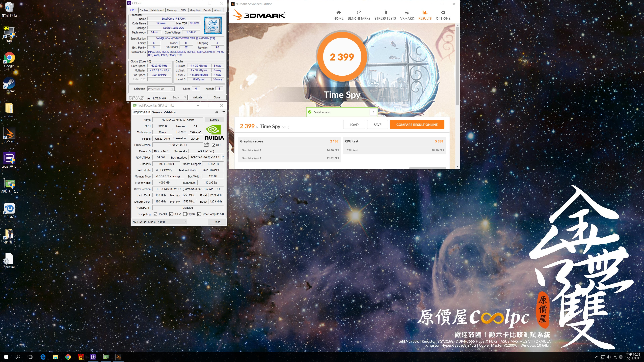
Task: Open 3DMark OPTIONS section
Action: (x=443, y=15)
